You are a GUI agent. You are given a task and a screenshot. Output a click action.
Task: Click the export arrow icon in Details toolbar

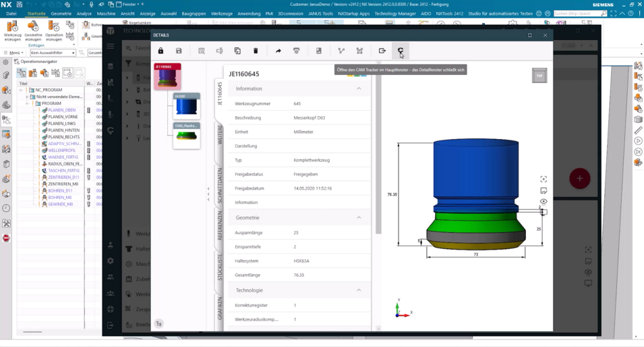[x=382, y=51]
